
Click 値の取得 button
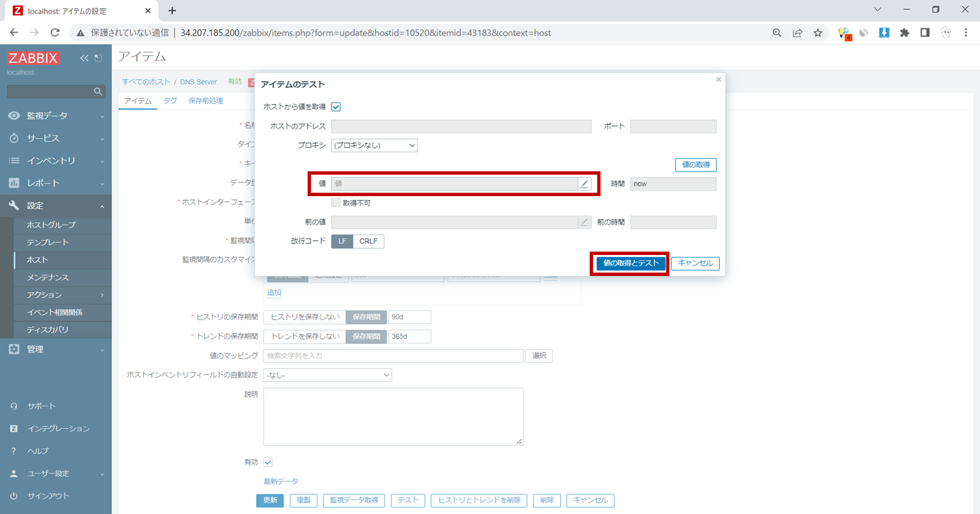tap(695, 165)
